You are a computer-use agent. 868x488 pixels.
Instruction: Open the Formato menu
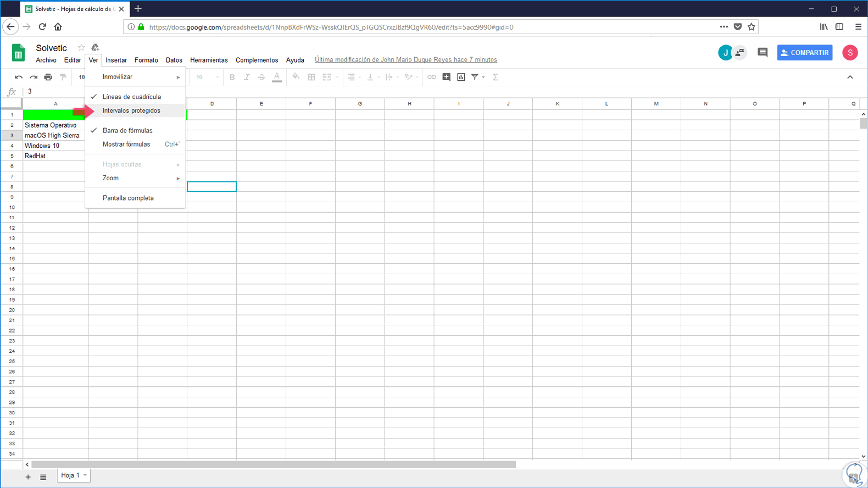[x=146, y=60]
